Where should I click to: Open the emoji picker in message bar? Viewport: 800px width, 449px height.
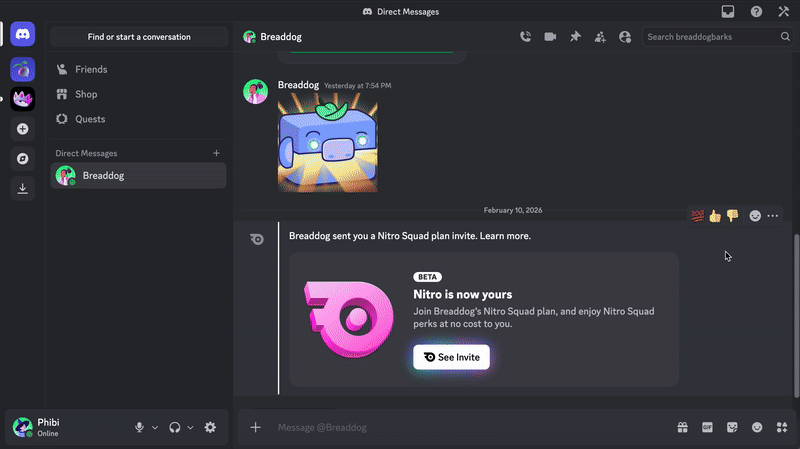tap(757, 427)
